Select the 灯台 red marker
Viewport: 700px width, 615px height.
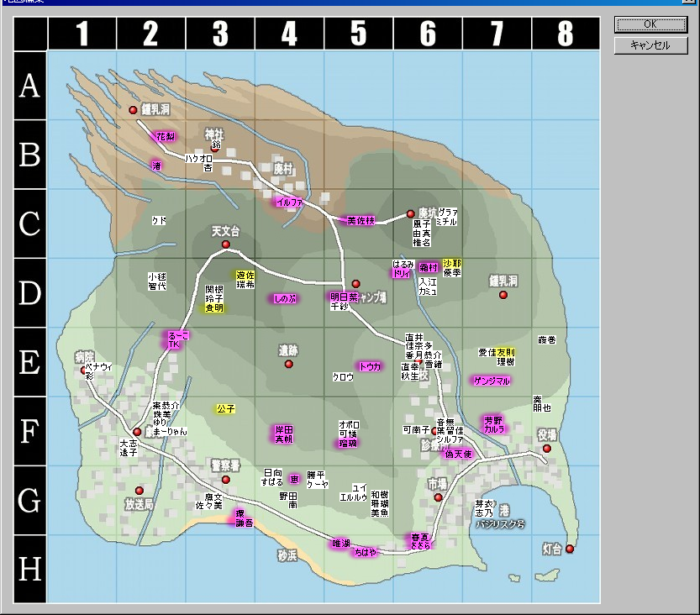(x=570, y=549)
